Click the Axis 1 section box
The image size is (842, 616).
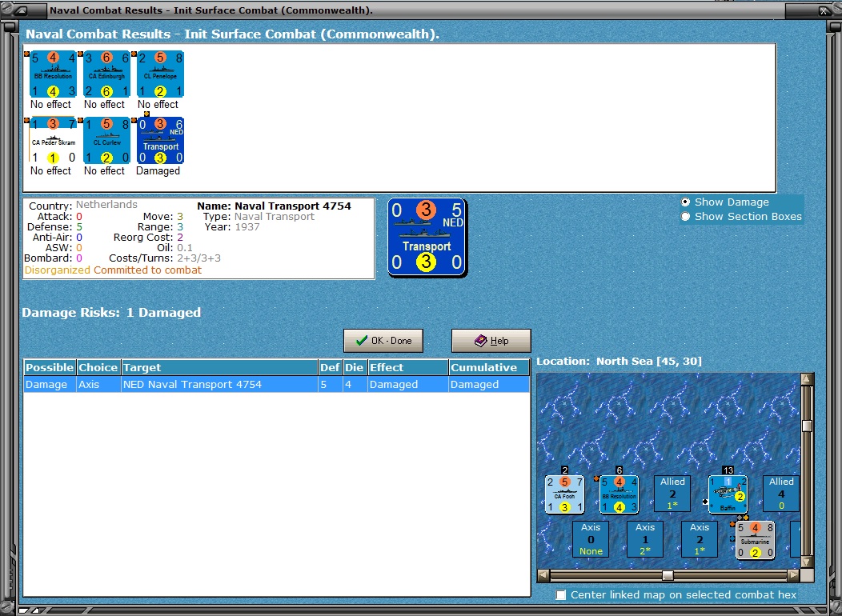click(x=645, y=538)
